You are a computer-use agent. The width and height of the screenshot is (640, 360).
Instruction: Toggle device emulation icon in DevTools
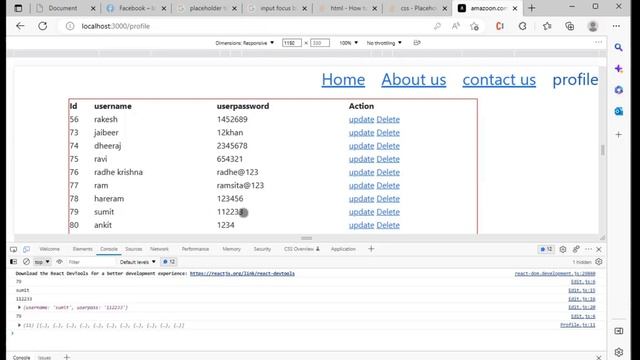pyautogui.click(x=27, y=249)
